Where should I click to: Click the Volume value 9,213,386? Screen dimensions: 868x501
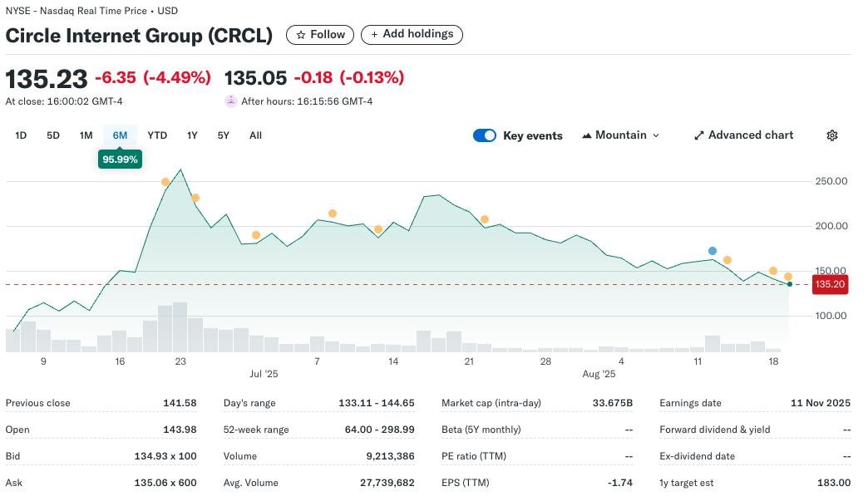point(390,456)
